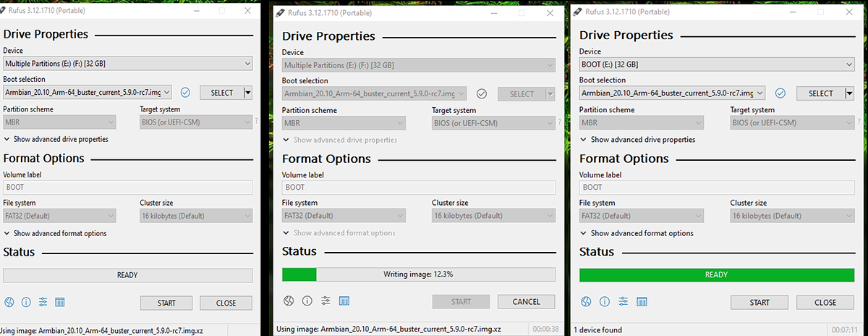Open Partition scheme dropdown in right window
Image resolution: width=868 pixels, height=336 pixels.
[x=642, y=122]
